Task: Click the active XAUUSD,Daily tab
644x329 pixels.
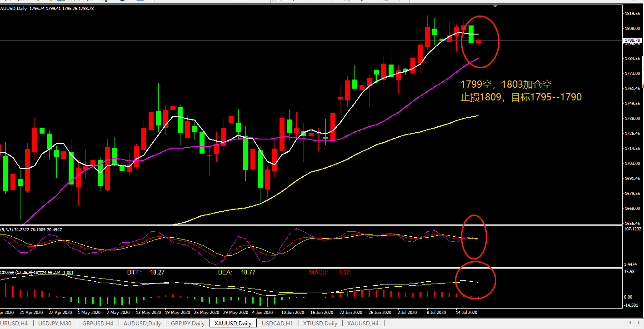Action: click(233, 324)
